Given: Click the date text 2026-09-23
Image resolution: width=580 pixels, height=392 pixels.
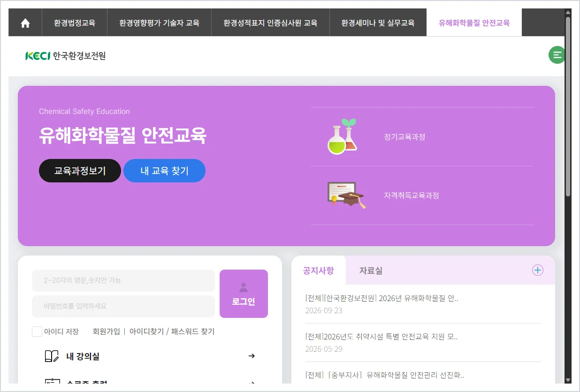Looking at the screenshot, I should (x=324, y=311).
